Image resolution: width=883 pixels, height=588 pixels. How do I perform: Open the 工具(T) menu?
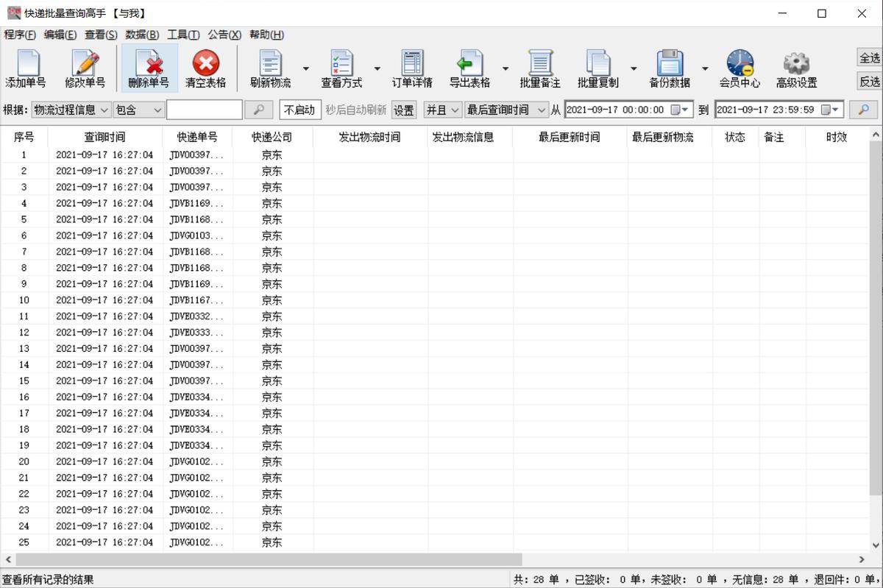183,35
